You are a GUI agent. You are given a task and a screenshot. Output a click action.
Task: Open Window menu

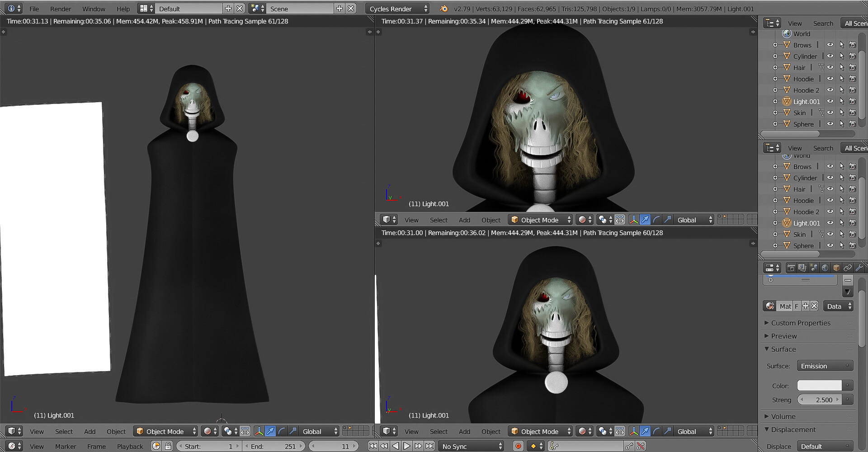pyautogui.click(x=94, y=9)
